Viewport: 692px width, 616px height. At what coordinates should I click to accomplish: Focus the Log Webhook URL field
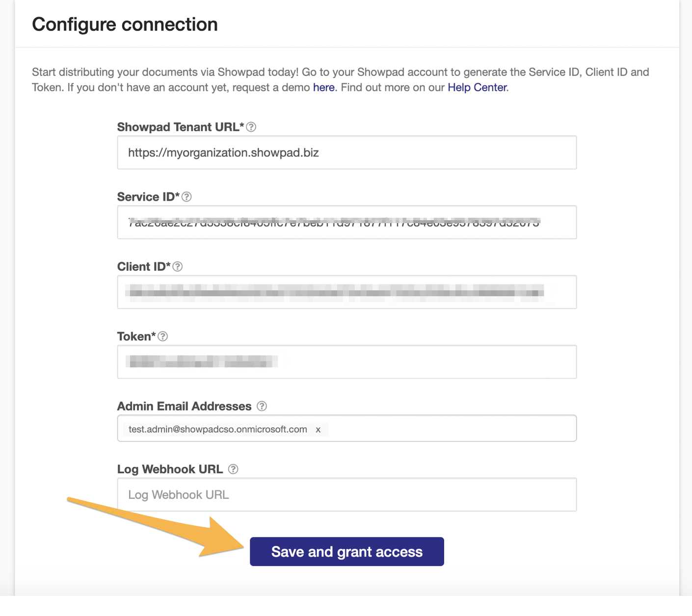(347, 494)
